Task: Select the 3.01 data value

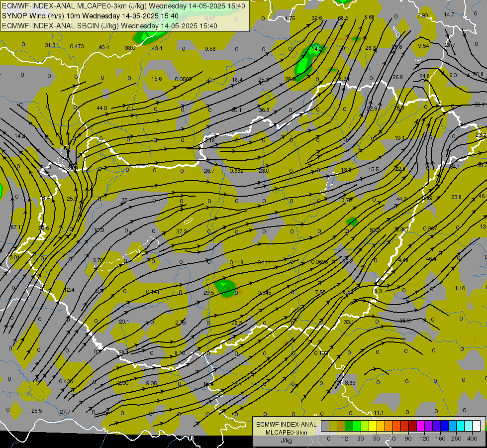Action: 14,257
